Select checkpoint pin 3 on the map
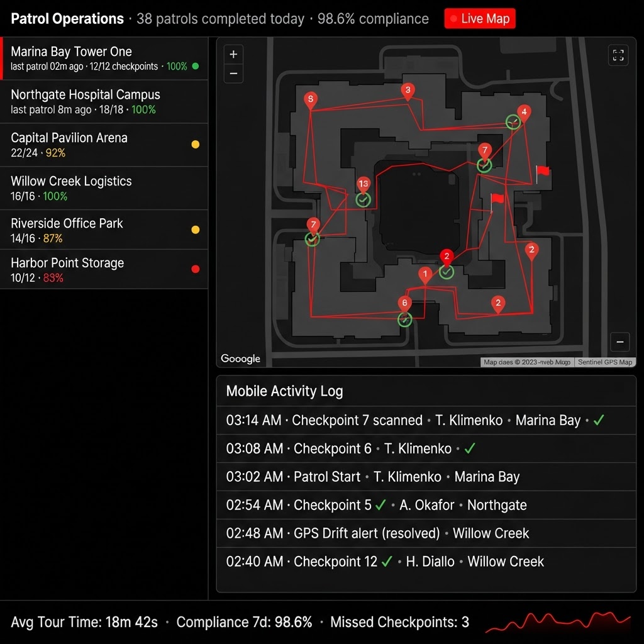 coord(408,91)
